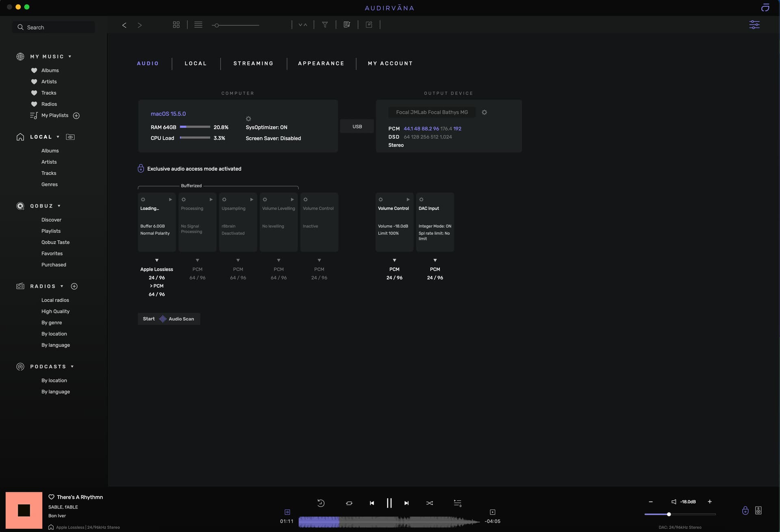Toggle repeat mode
Viewport: 780px width, 532px height.
(x=349, y=503)
